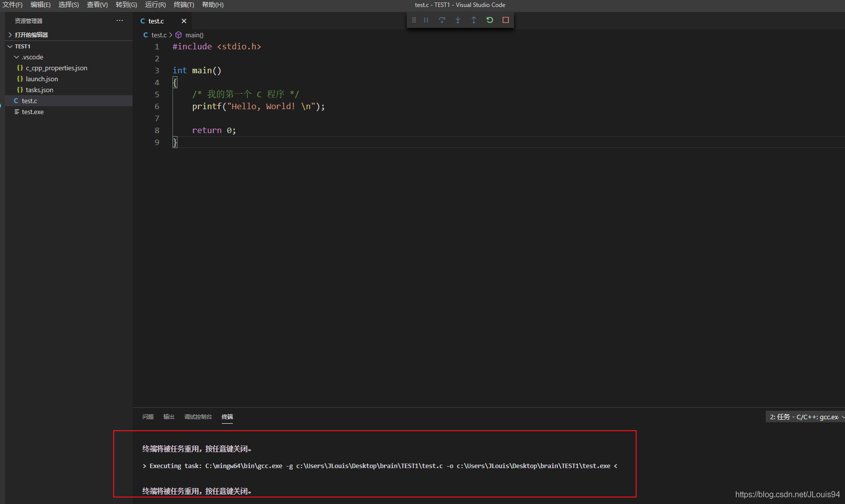Stop debugging with red square icon
Viewport: 845px width, 504px height.
[x=506, y=20]
